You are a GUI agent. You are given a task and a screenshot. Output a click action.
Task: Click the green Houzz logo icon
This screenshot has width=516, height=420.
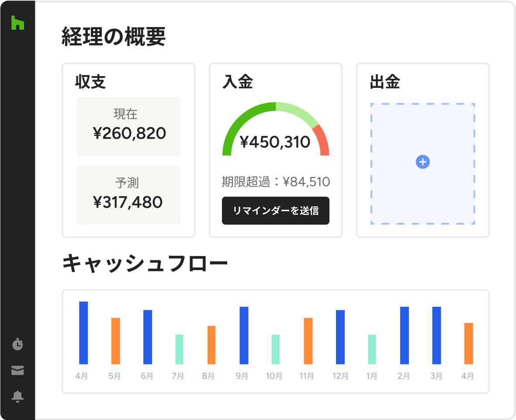coord(17,23)
